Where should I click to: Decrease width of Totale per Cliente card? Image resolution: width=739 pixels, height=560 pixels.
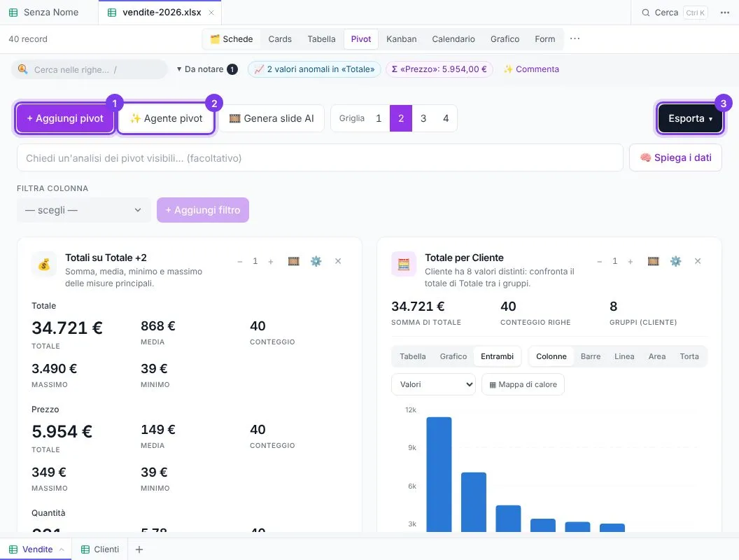point(600,262)
